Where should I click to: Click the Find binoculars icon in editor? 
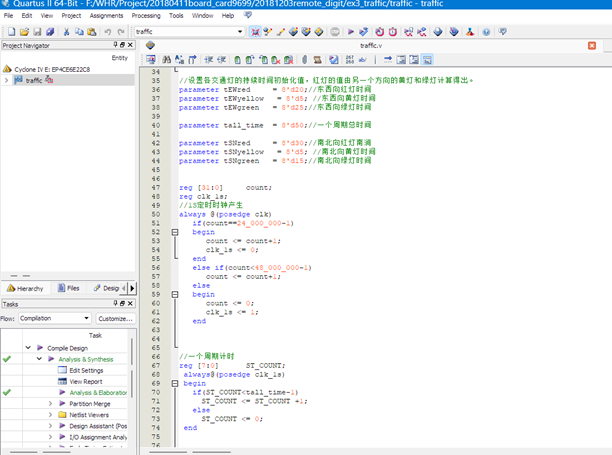166,60
